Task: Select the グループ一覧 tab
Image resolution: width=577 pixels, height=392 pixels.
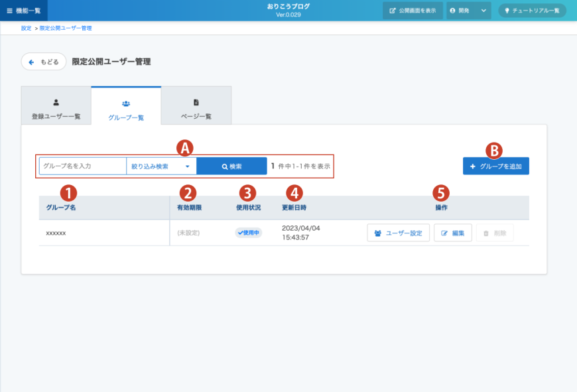Action: (126, 109)
